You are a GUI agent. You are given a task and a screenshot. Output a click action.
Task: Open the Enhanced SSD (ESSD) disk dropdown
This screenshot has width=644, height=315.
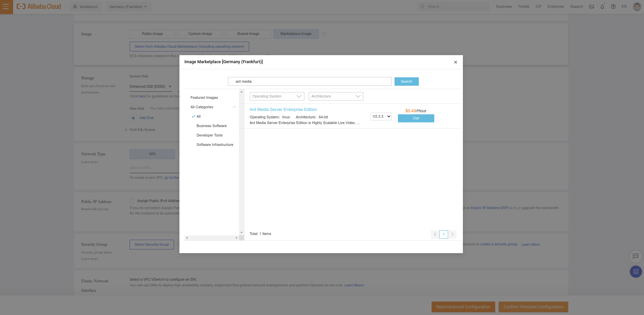click(x=151, y=86)
